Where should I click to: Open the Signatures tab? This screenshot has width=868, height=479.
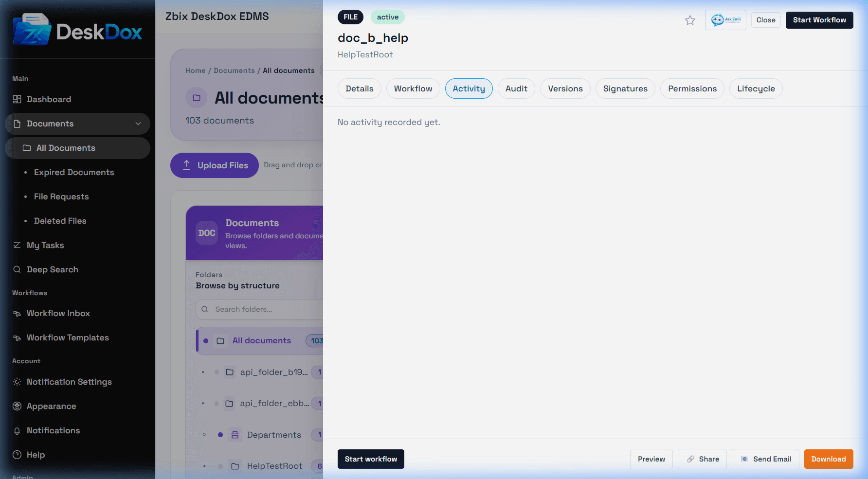tap(625, 89)
